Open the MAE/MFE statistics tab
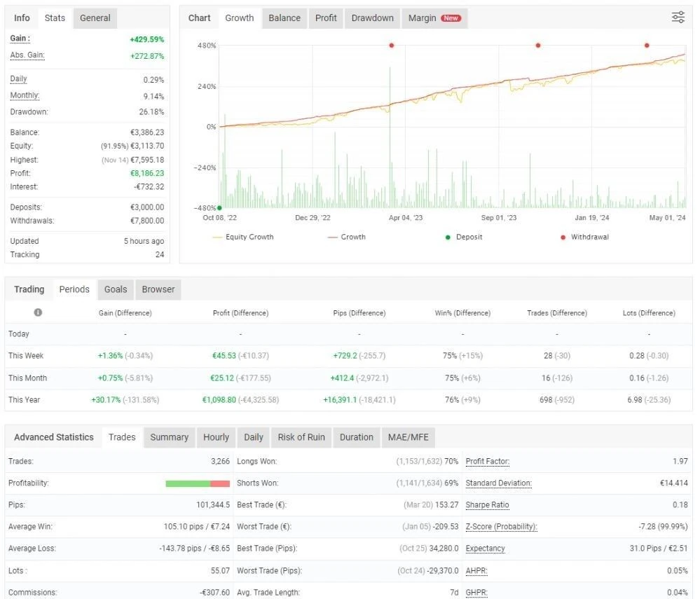The height and width of the screenshot is (599, 700). [408, 437]
